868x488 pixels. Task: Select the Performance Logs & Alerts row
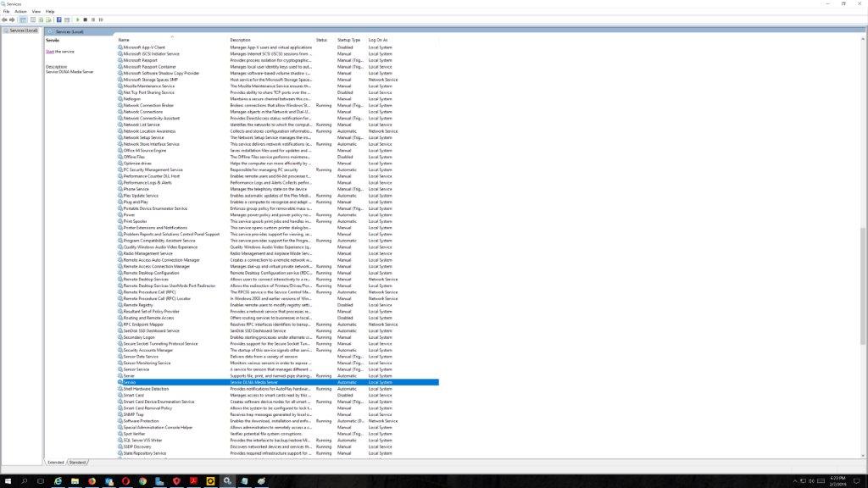pos(278,183)
